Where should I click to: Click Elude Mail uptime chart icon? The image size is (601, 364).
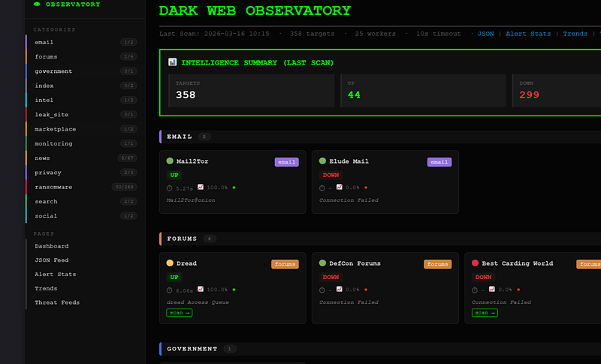(x=340, y=187)
